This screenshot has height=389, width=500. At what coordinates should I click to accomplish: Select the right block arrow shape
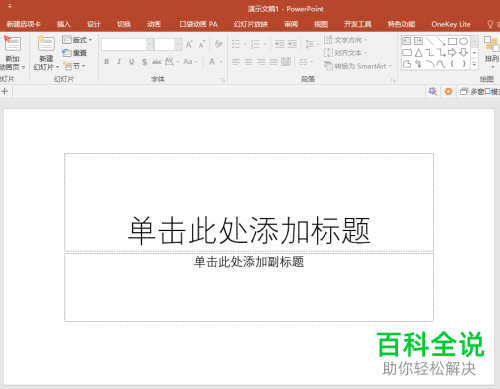pyautogui.click(x=452, y=52)
